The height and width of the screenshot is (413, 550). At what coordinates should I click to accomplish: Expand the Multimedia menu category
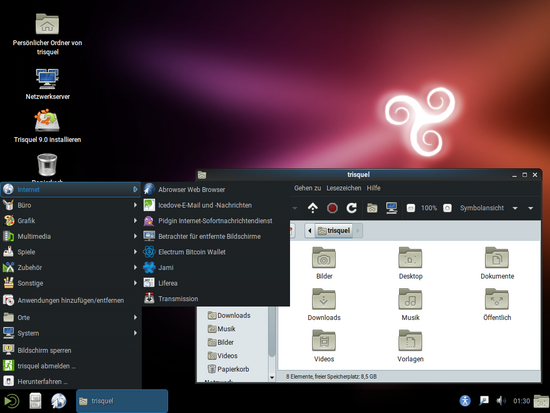click(x=71, y=237)
